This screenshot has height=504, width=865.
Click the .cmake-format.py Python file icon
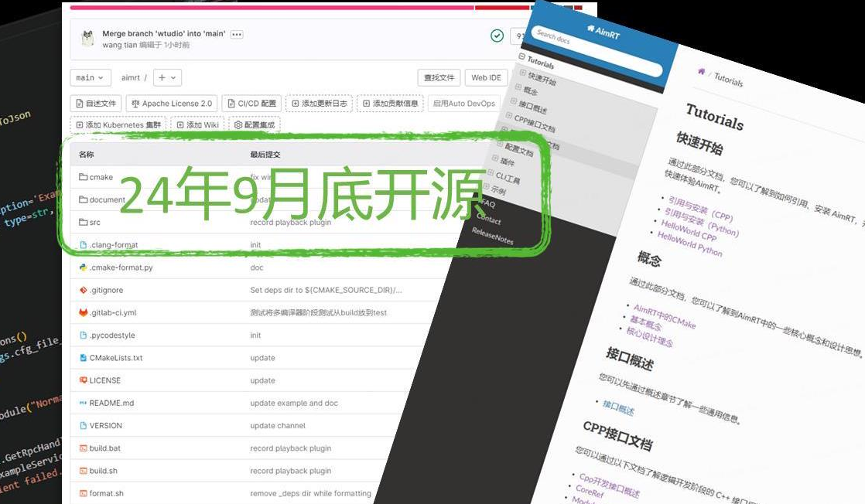(83, 267)
